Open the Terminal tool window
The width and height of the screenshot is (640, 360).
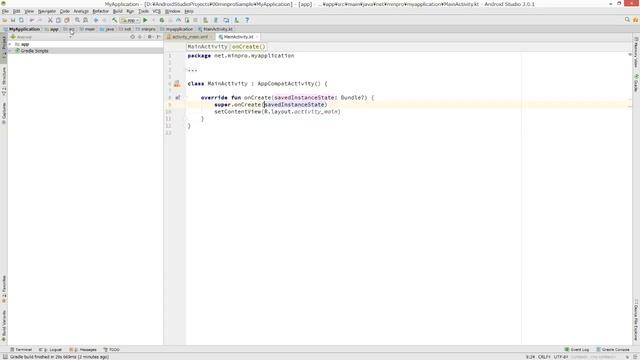click(21, 350)
